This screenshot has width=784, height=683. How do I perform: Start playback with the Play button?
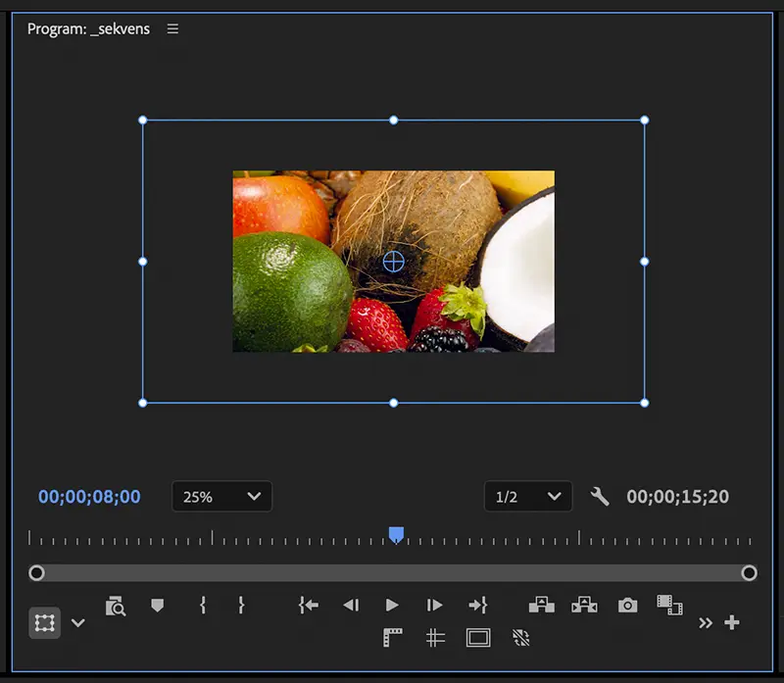click(x=393, y=606)
